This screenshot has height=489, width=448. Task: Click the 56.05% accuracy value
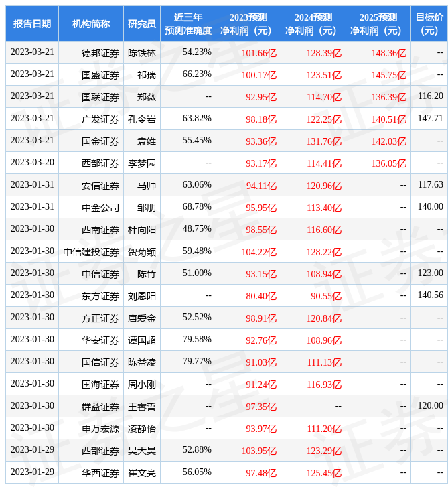tap(197, 472)
